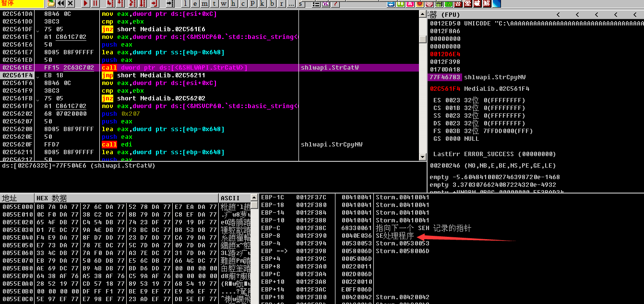
Task: Open executable modules with 'e' button
Action: pos(196,4)
